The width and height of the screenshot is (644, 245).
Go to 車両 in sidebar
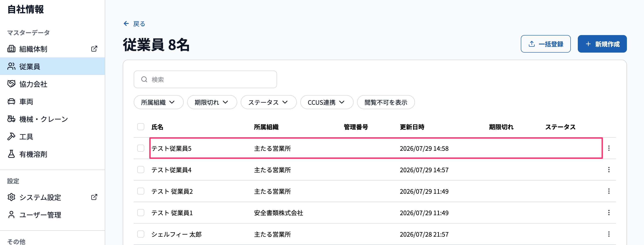pyautogui.click(x=52, y=101)
